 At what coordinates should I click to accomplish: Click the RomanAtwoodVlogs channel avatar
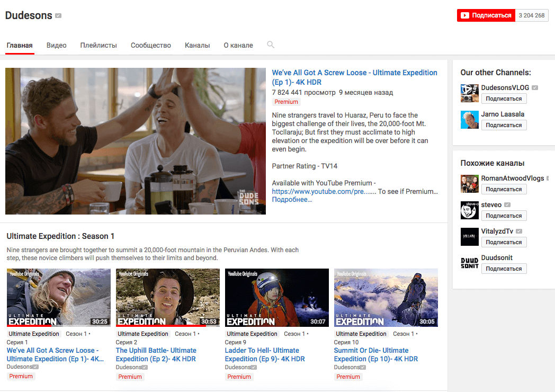(x=469, y=184)
